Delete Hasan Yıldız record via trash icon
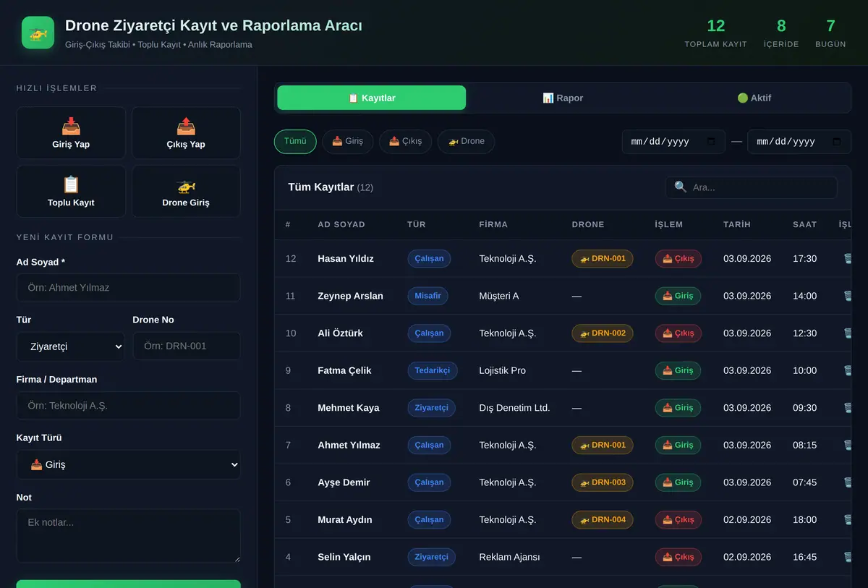 [x=848, y=258]
